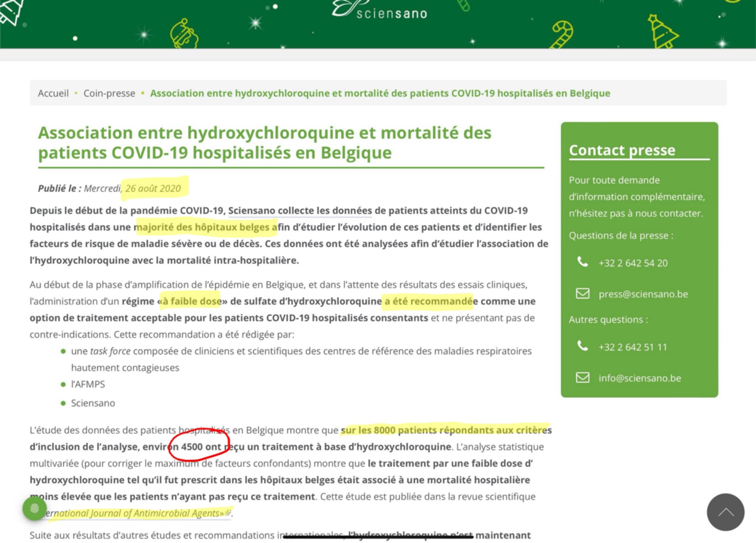
Task: Click the phone icon beside +32 2 642 54 20
Action: pos(583,262)
